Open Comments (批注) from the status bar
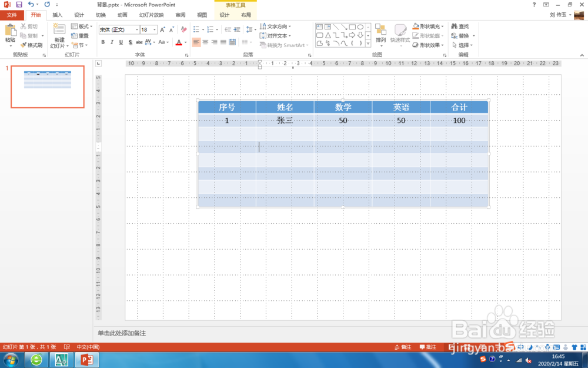Image resolution: width=588 pixels, height=368 pixels. [428, 347]
